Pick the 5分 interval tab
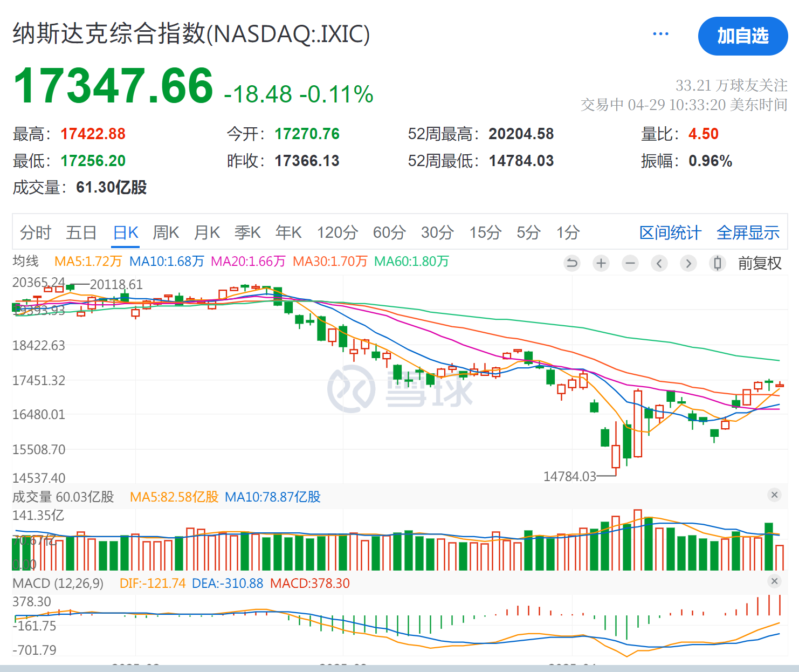This screenshot has width=799, height=672. coord(528,232)
